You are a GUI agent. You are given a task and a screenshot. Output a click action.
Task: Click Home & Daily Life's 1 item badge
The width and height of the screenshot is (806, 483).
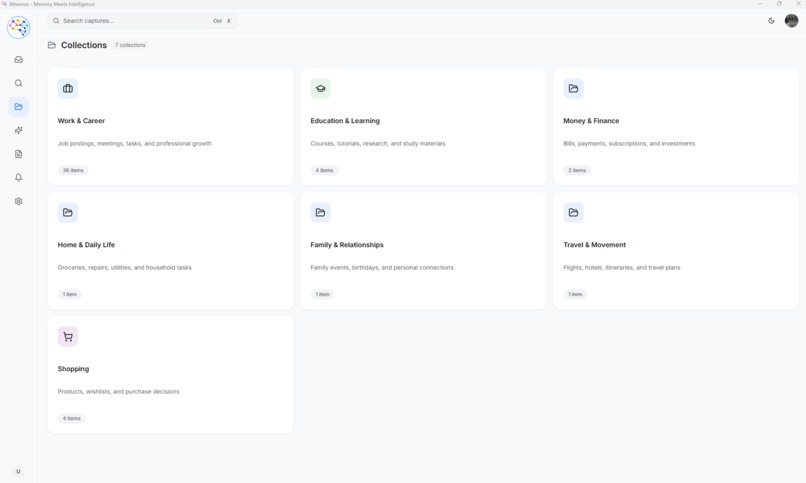[69, 294]
